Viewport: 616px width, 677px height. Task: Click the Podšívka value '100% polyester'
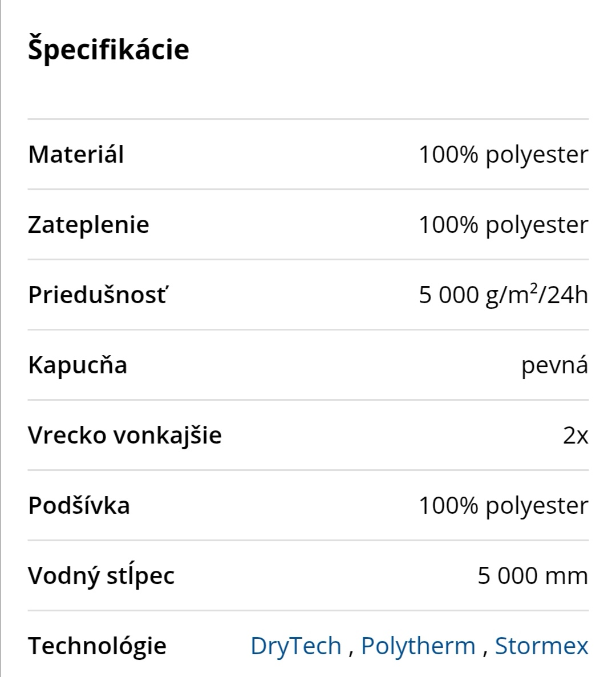tap(503, 506)
